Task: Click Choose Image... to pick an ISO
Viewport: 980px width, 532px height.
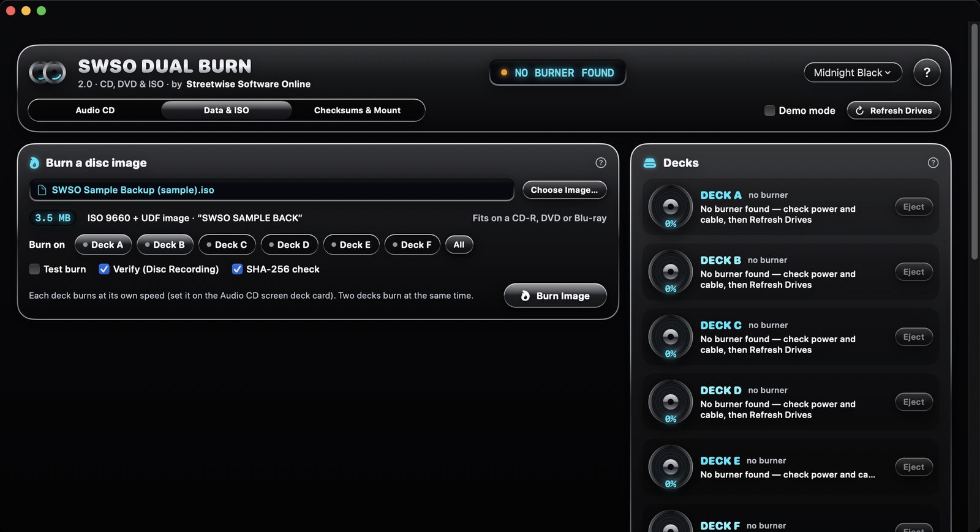Action: [x=565, y=190]
